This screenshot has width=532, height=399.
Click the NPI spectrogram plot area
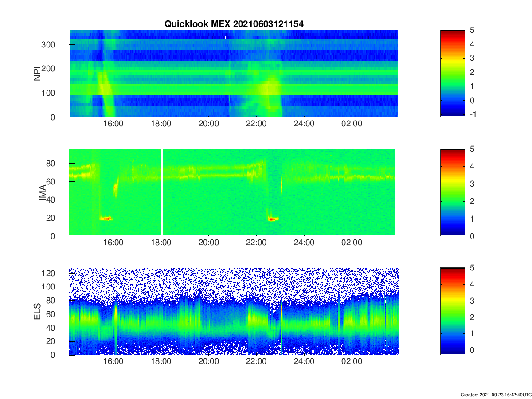point(234,73)
